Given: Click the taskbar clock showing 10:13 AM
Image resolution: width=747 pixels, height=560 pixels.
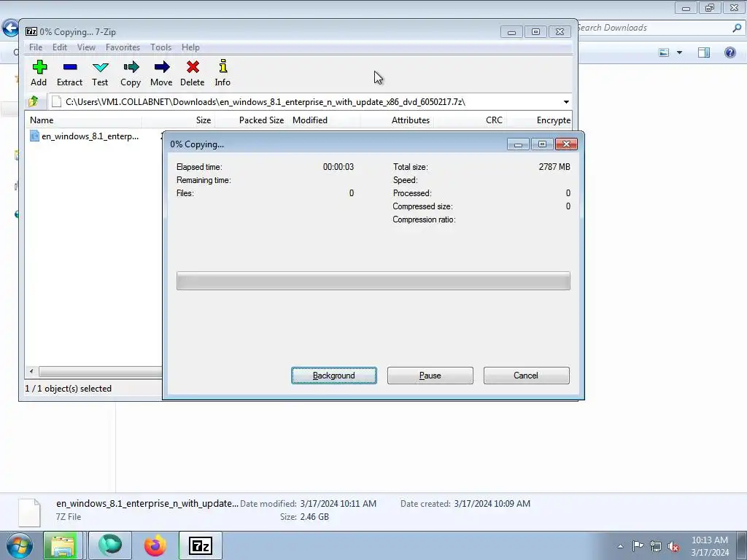Looking at the screenshot, I should tap(710, 546).
